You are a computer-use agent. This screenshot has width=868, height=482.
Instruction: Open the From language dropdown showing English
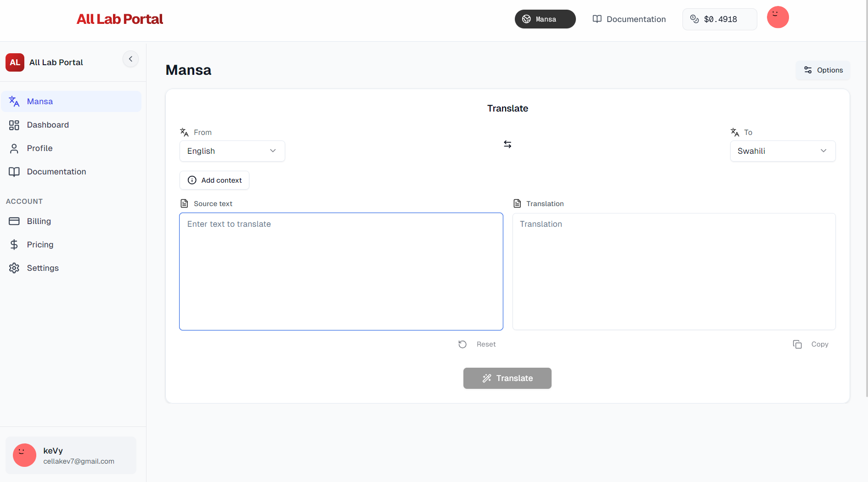(232, 151)
